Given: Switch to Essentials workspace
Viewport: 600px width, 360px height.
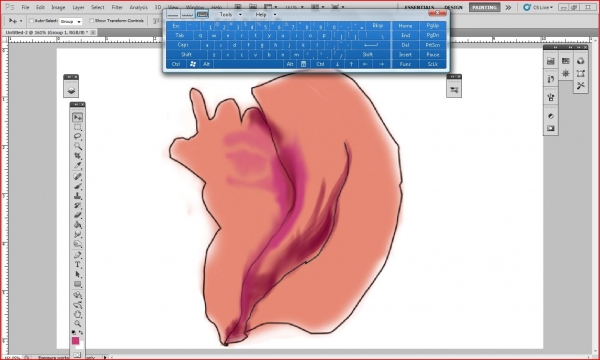Looking at the screenshot, I should coord(419,7).
